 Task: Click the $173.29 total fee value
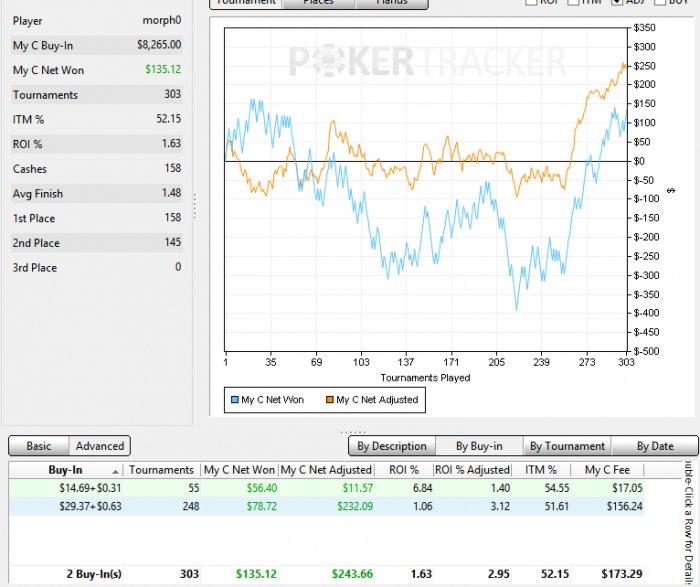click(x=621, y=574)
